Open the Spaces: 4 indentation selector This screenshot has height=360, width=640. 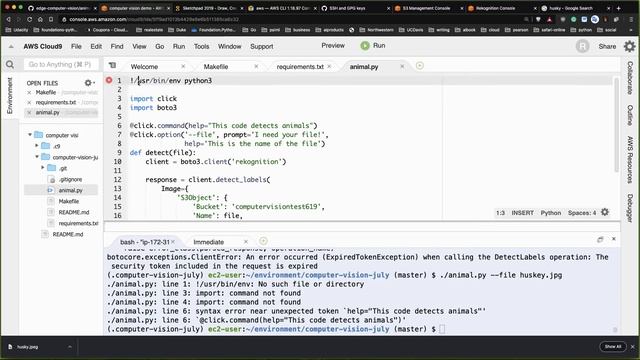click(x=582, y=213)
